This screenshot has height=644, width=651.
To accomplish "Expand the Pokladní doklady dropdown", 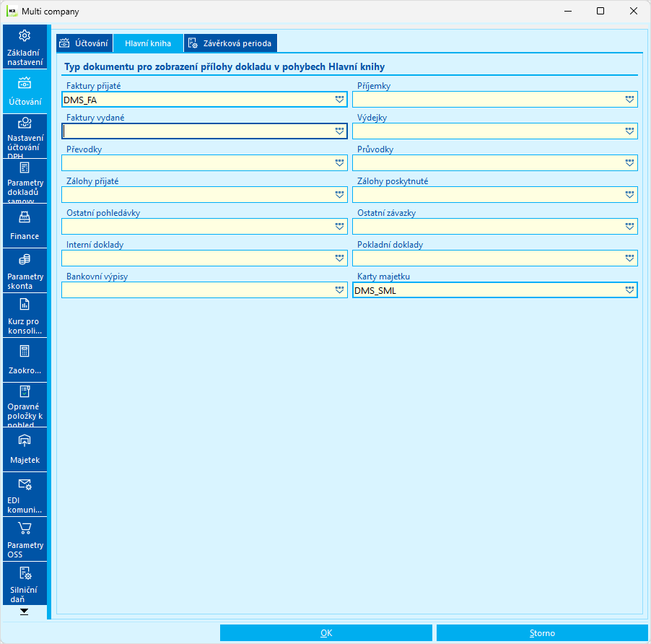I will coord(629,258).
